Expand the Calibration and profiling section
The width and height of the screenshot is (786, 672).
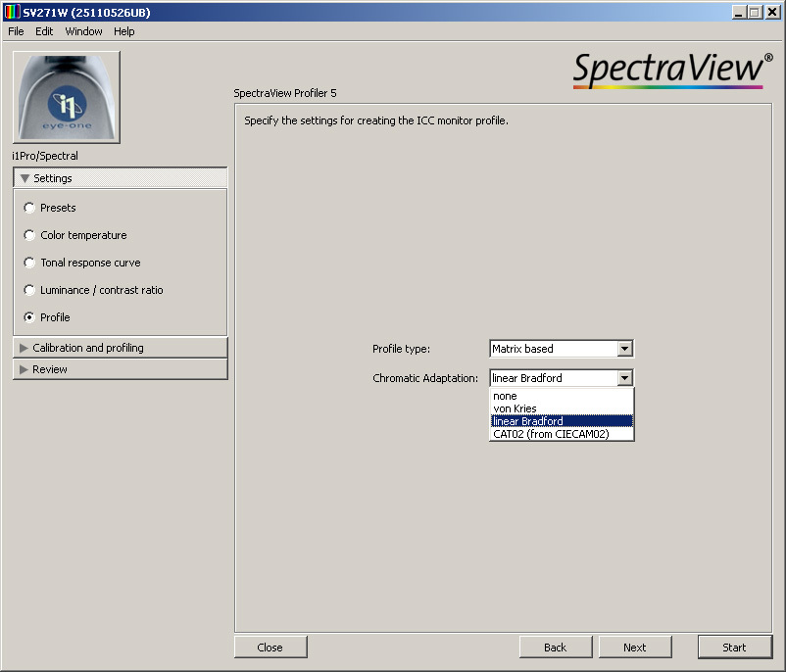(121, 348)
